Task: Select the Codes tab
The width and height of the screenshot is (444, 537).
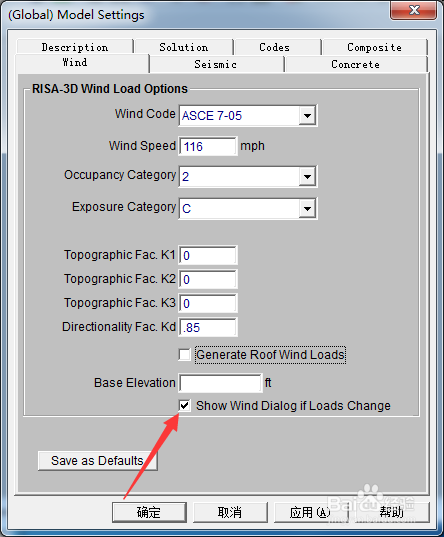Action: coord(274,47)
